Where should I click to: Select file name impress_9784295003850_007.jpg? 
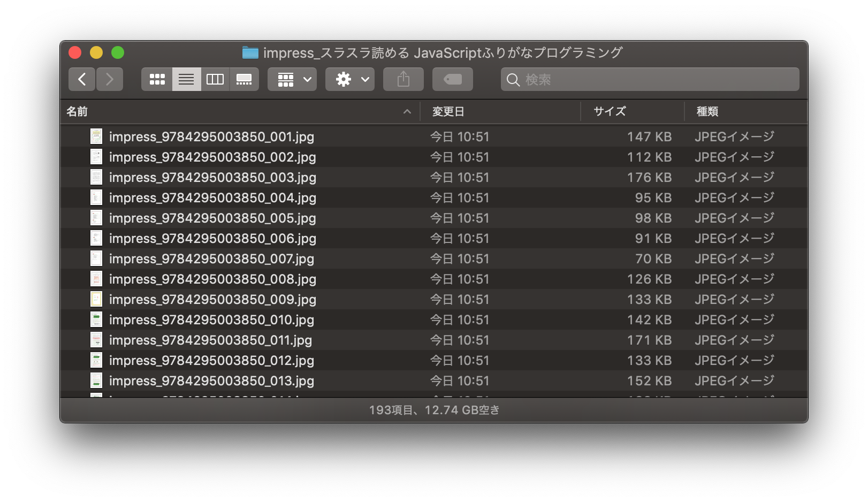211,259
